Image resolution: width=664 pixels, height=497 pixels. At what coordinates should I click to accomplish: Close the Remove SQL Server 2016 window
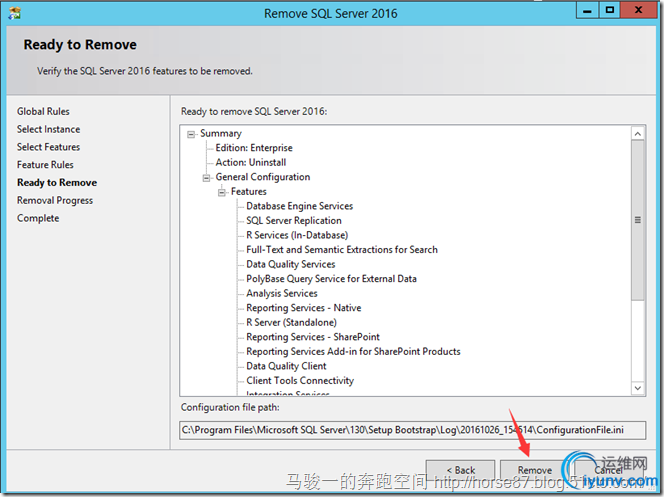[639, 11]
